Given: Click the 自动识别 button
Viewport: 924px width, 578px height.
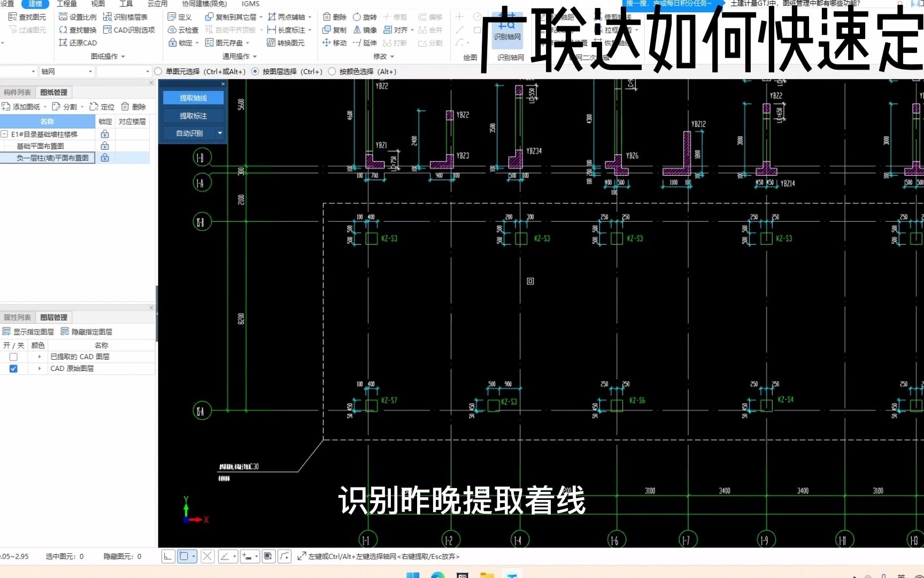Looking at the screenshot, I should 189,133.
